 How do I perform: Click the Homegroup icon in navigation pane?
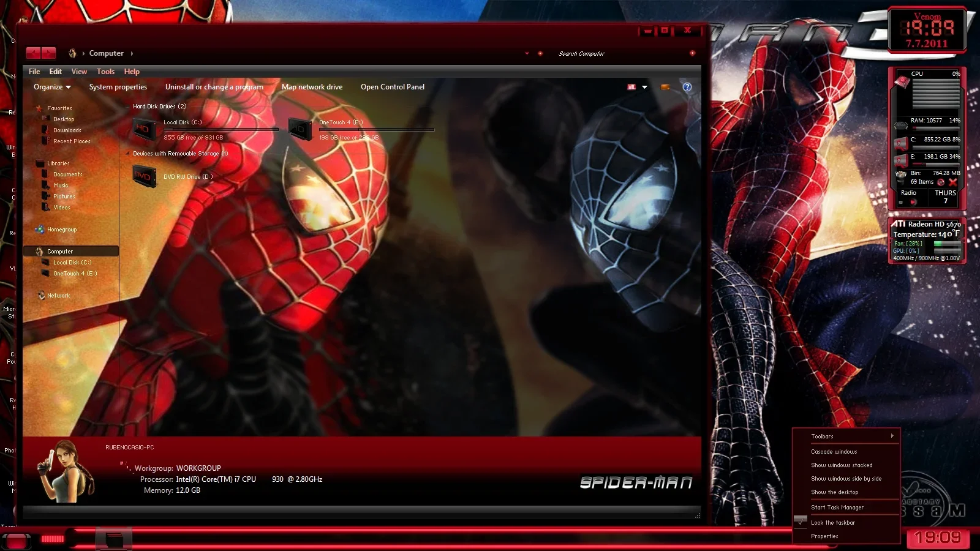[x=40, y=229]
